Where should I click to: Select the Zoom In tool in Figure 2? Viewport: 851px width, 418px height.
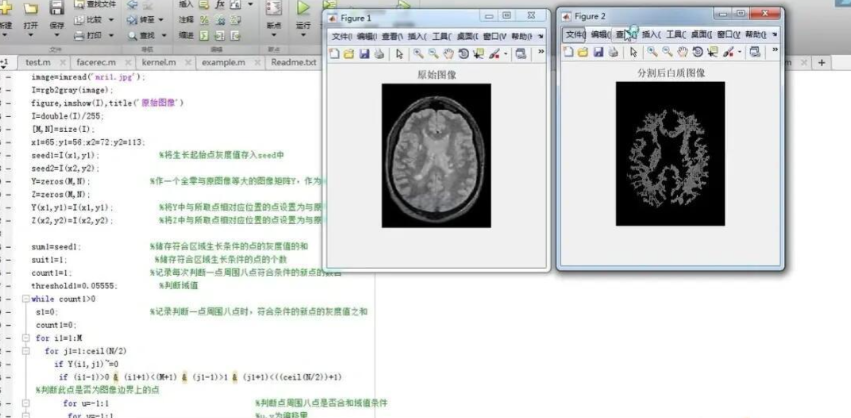[x=652, y=52]
